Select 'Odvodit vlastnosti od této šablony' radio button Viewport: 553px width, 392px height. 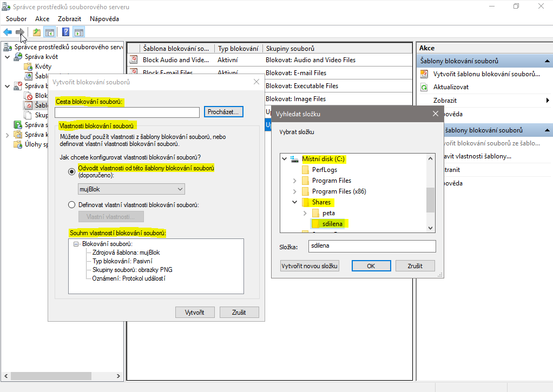[x=71, y=171]
